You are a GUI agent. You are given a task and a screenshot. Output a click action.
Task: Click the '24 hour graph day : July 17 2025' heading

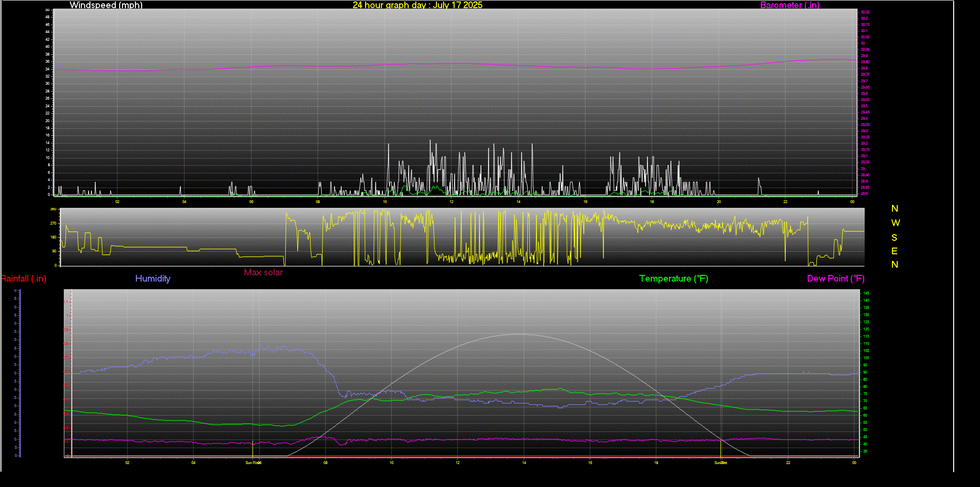[x=417, y=5]
